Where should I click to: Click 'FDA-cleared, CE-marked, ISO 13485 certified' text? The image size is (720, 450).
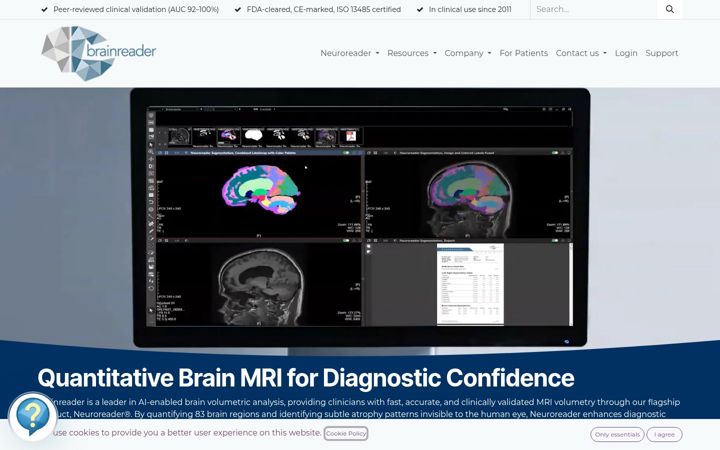(324, 9)
